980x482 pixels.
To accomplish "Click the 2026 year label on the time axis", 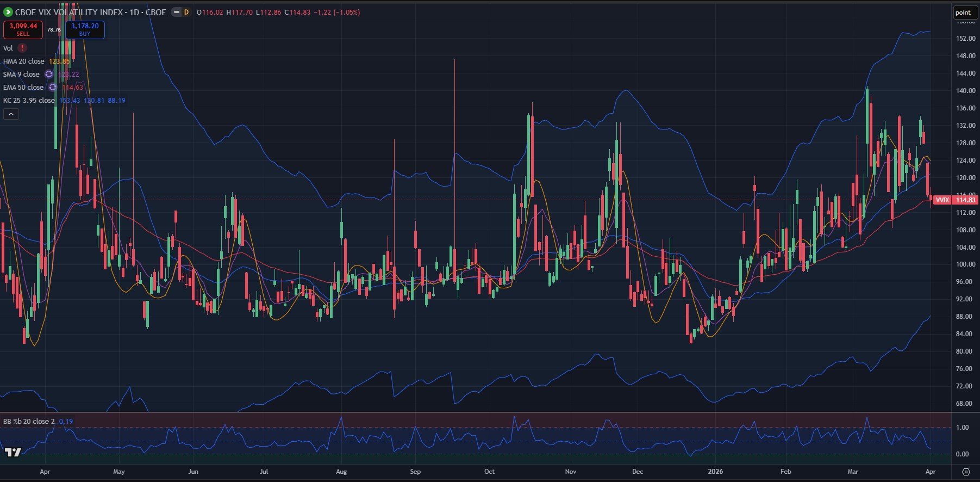I will [x=715, y=472].
